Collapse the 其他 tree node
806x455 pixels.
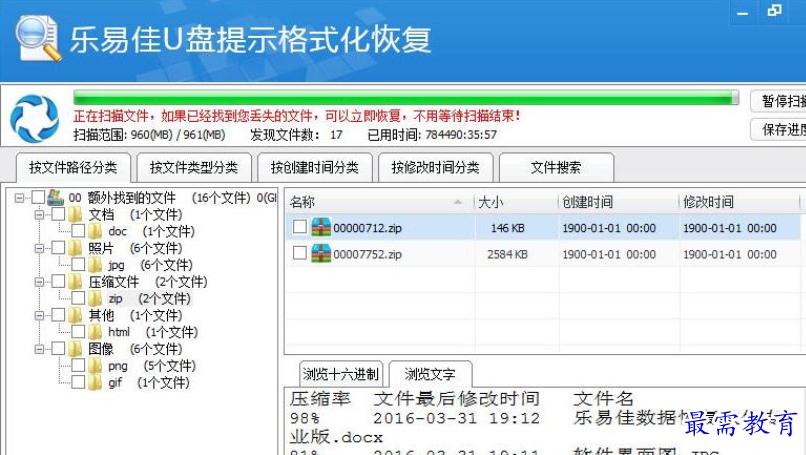tap(40, 315)
